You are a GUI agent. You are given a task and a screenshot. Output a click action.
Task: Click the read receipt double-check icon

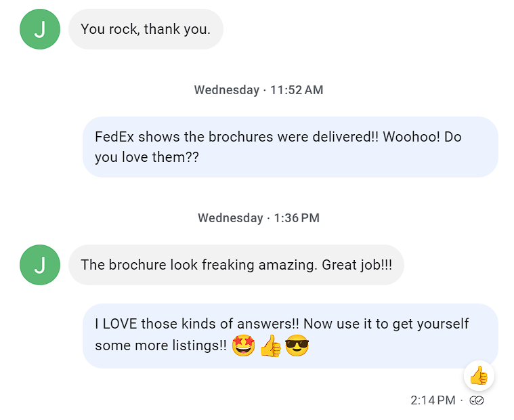(x=476, y=400)
